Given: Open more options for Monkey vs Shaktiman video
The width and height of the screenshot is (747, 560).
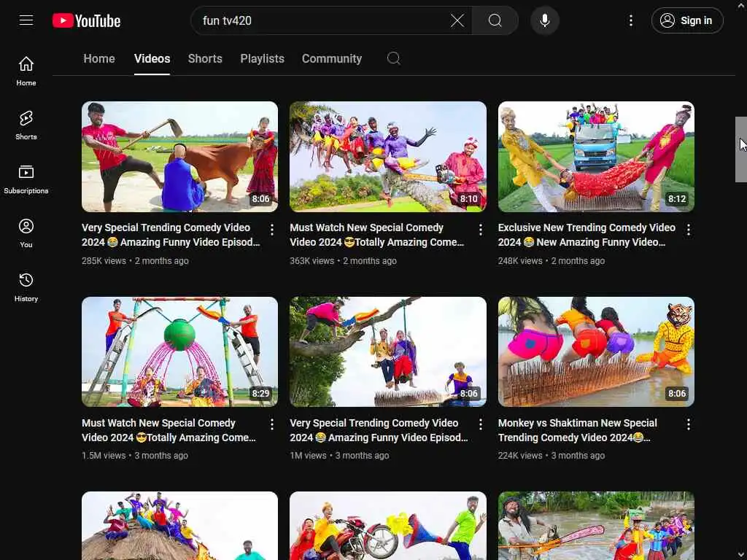Looking at the screenshot, I should (689, 424).
